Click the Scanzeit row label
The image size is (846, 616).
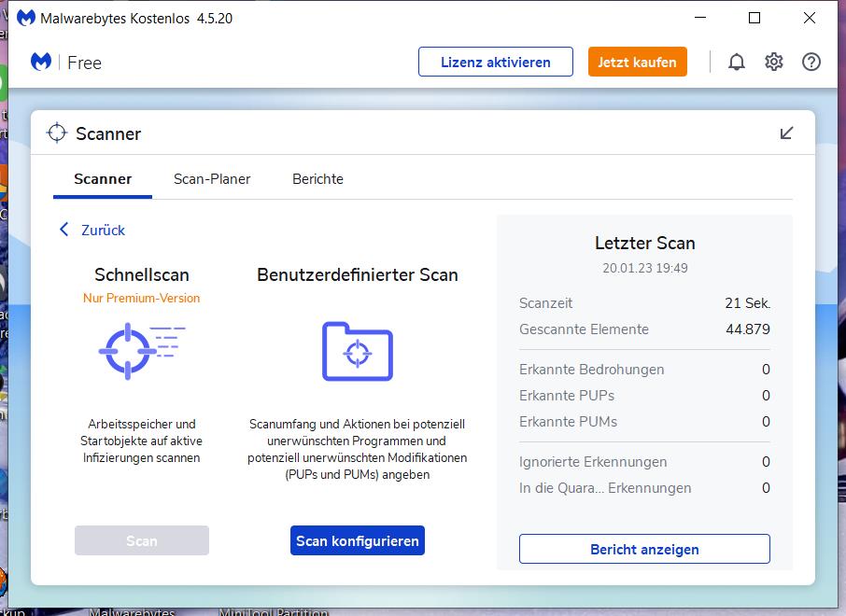coord(545,303)
